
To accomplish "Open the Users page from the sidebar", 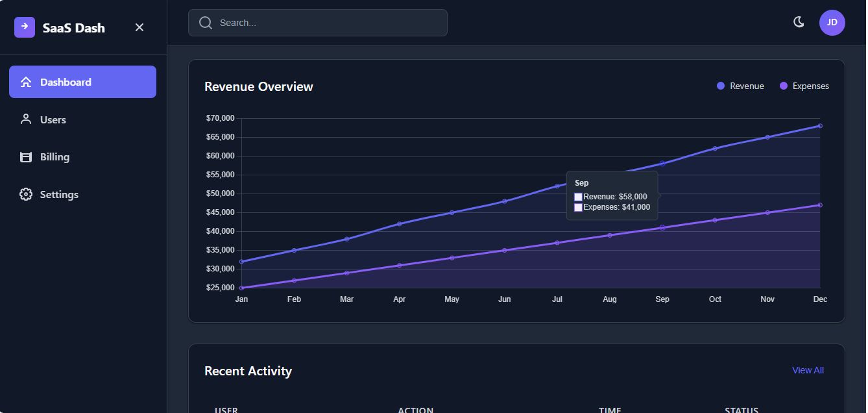I will click(x=53, y=119).
